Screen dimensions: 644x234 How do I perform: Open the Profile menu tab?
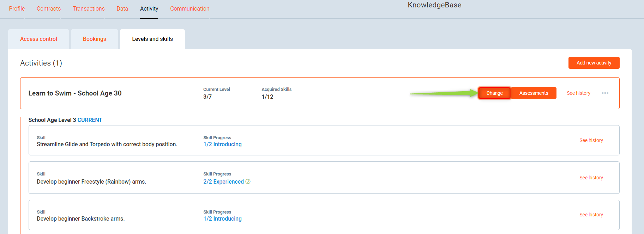pos(17,8)
